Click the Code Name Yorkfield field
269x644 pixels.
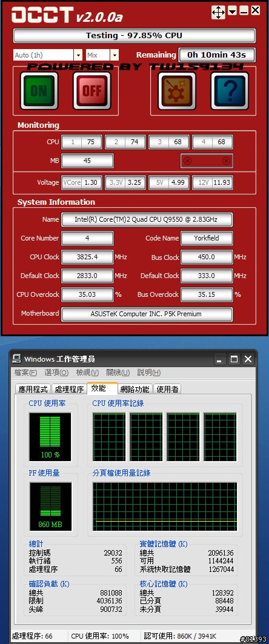pos(207,238)
